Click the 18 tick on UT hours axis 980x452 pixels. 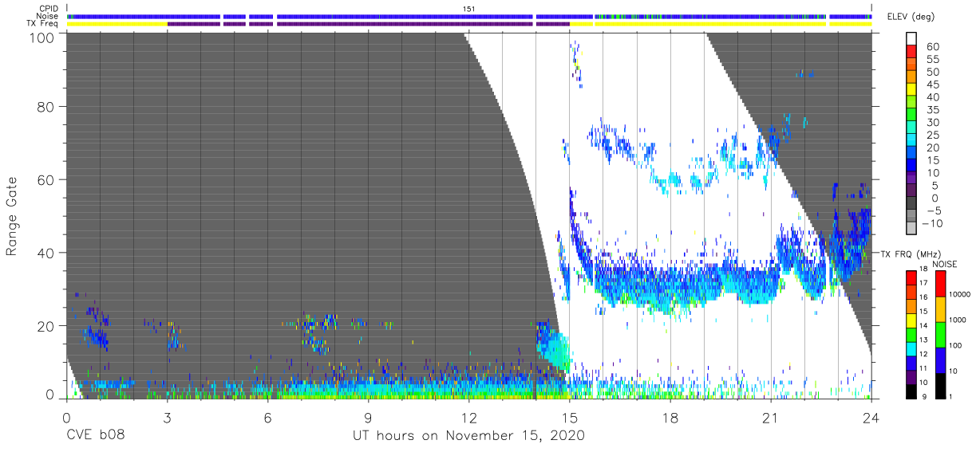click(x=670, y=418)
